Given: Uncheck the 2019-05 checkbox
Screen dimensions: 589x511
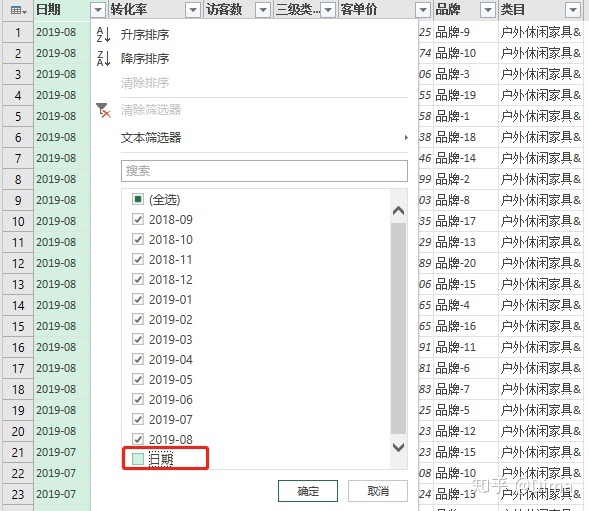Looking at the screenshot, I should (138, 379).
